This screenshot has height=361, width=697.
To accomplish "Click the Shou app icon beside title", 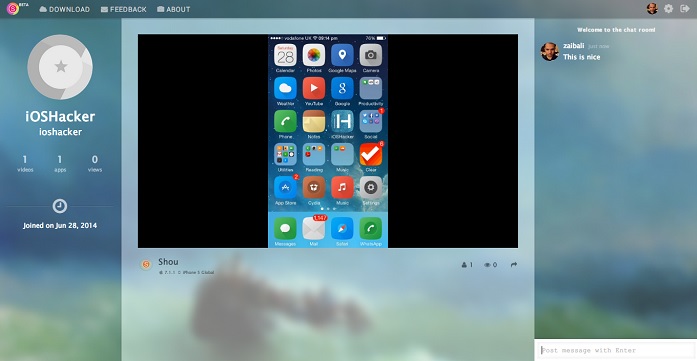I will tap(146, 265).
